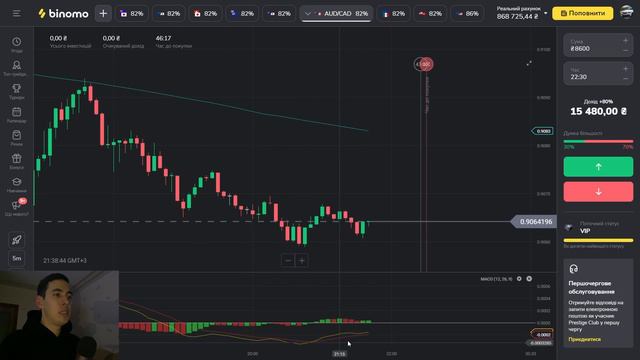Screen dimensions: 640x360
Task: Open the hamburger main menu
Action: point(16,13)
